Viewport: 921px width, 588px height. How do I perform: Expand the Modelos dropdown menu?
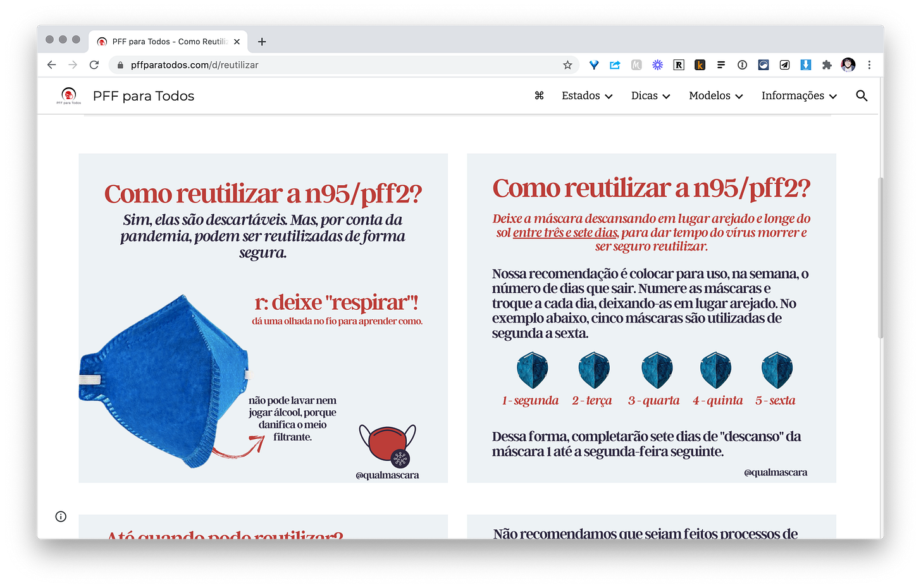click(716, 95)
